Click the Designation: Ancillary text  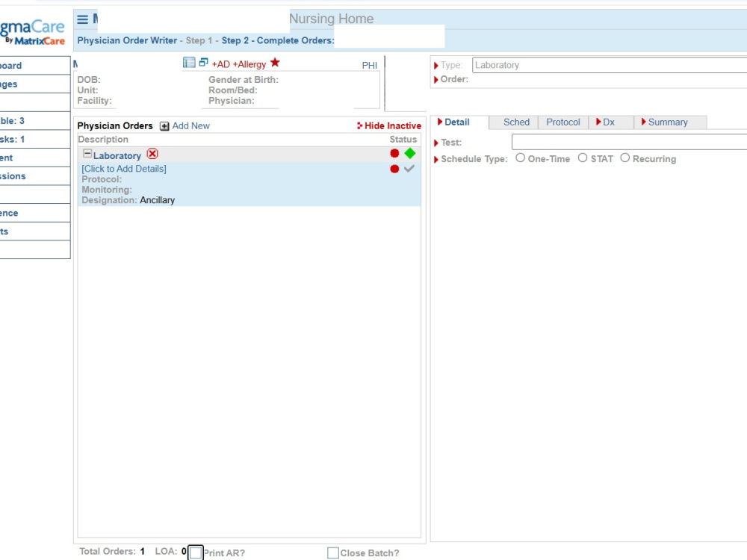pyautogui.click(x=128, y=200)
